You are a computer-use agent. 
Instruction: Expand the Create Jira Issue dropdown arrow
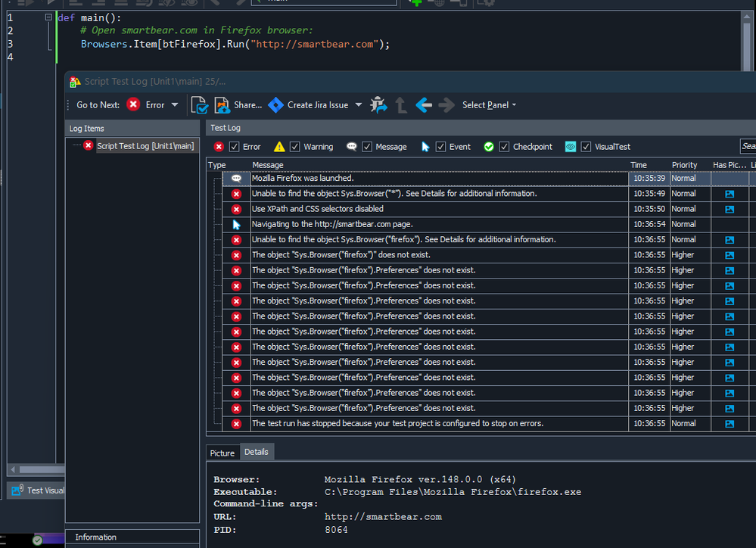359,105
